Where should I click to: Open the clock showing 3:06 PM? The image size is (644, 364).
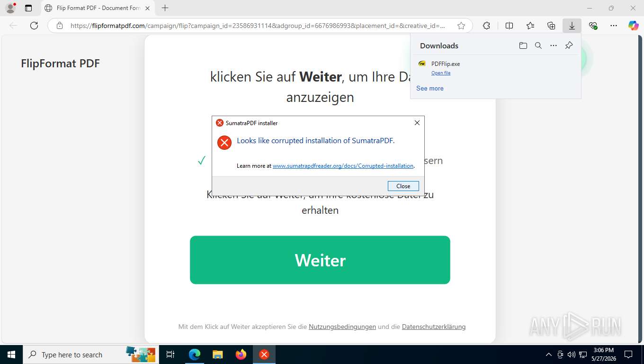(603, 355)
